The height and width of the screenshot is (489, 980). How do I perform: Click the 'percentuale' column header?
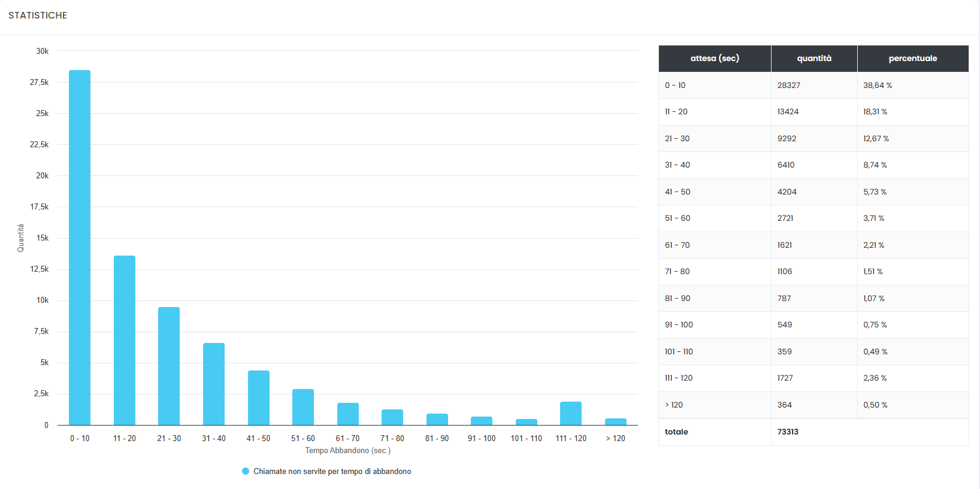[x=912, y=59]
